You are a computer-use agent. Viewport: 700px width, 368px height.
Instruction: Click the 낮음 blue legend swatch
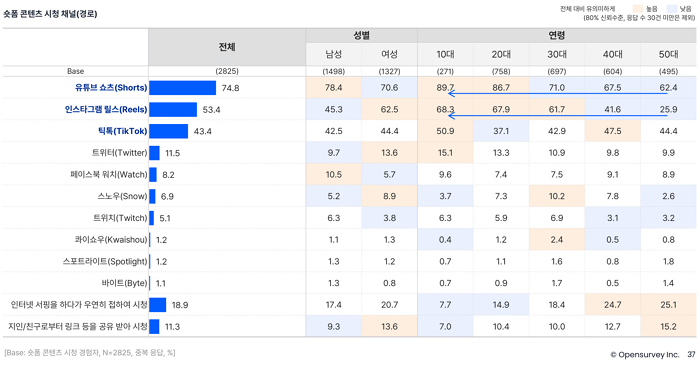point(671,8)
